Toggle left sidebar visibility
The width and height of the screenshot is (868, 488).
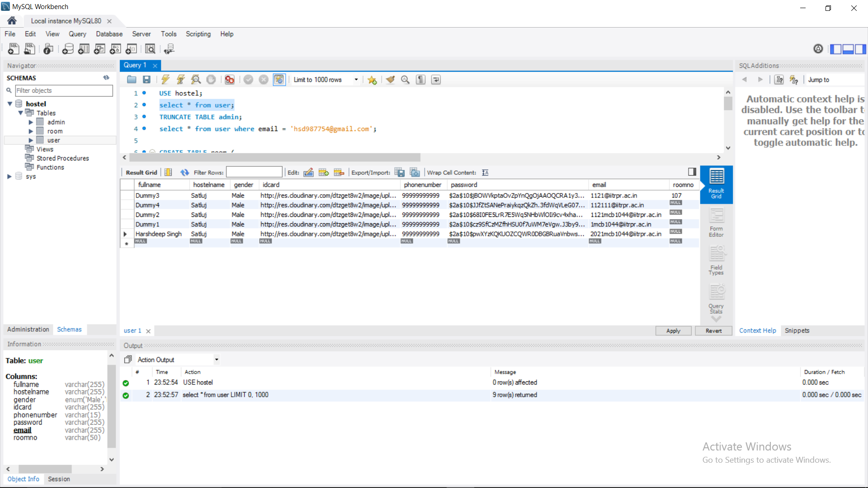(836, 49)
